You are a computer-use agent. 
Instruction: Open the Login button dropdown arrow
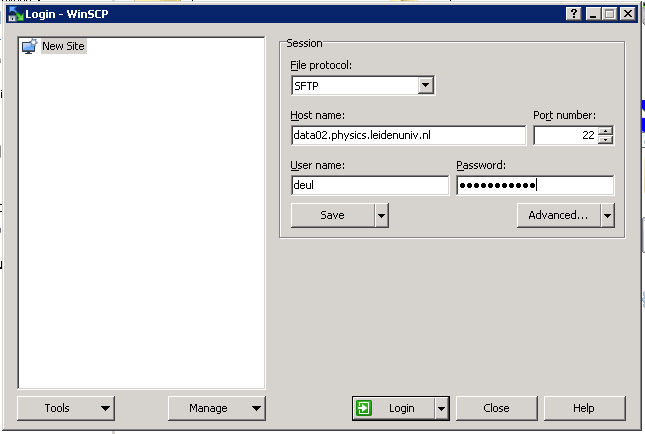[440, 408]
